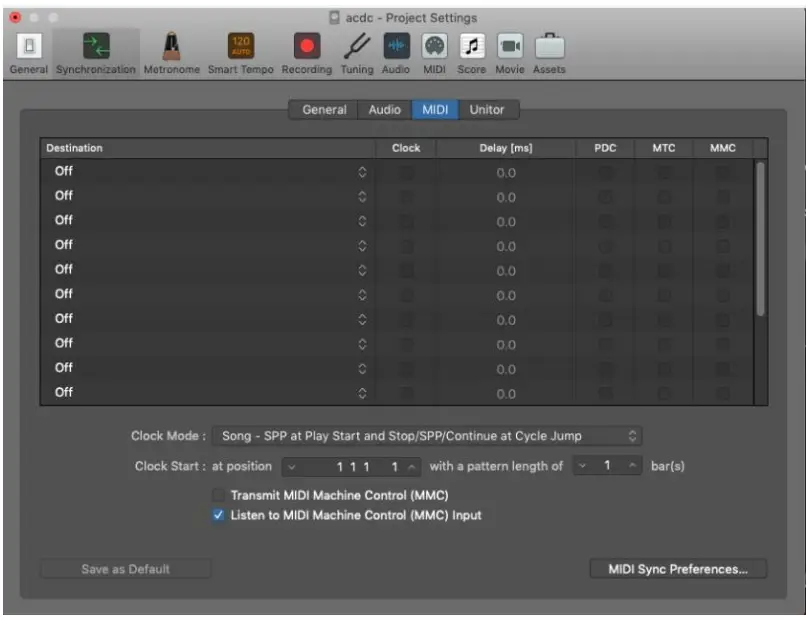Open Smart Tempo settings
Screen dimensions: 807x620
pos(241,46)
